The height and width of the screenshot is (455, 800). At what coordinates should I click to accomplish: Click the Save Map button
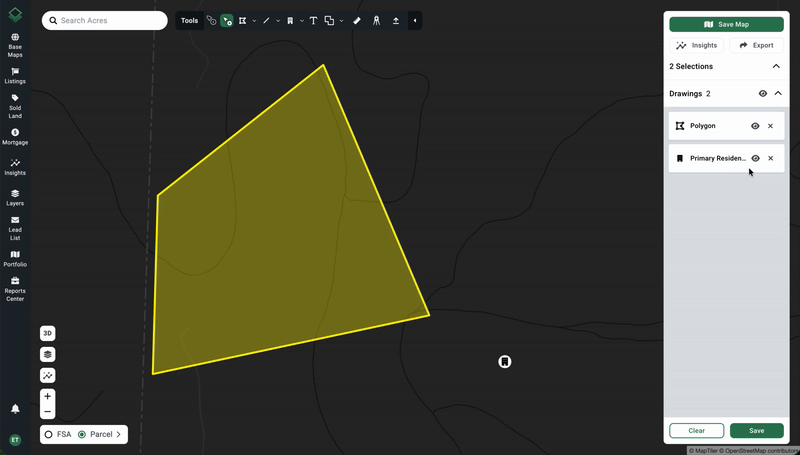click(x=726, y=24)
